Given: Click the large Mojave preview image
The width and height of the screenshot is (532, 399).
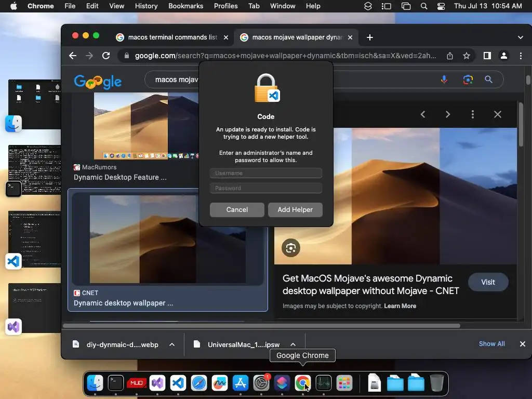Looking at the screenshot, I should pos(395,196).
